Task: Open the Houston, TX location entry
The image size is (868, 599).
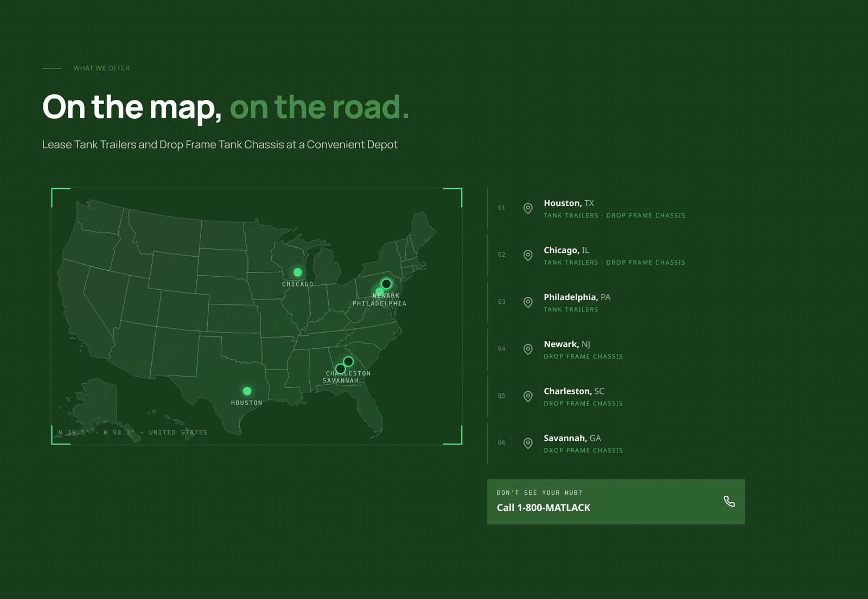Action: (x=616, y=209)
